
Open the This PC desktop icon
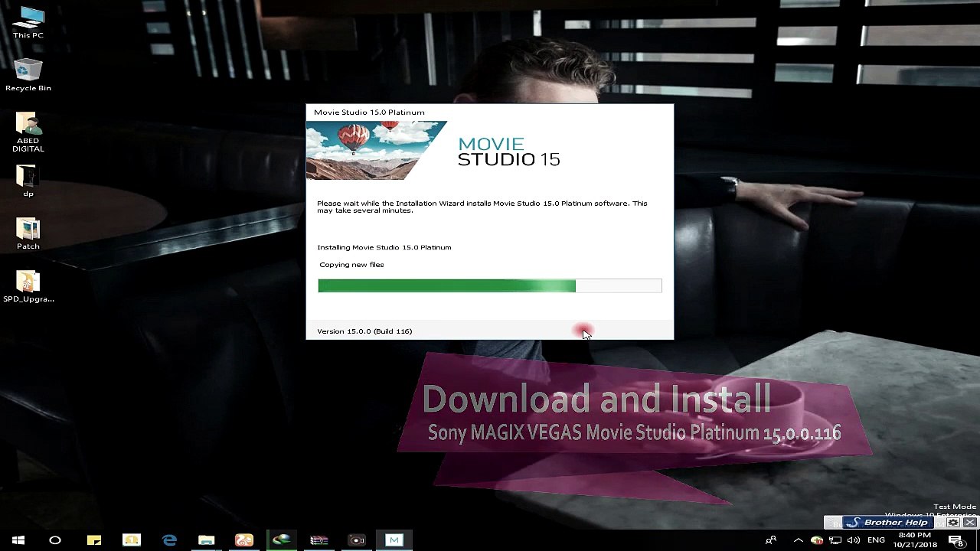(x=28, y=22)
